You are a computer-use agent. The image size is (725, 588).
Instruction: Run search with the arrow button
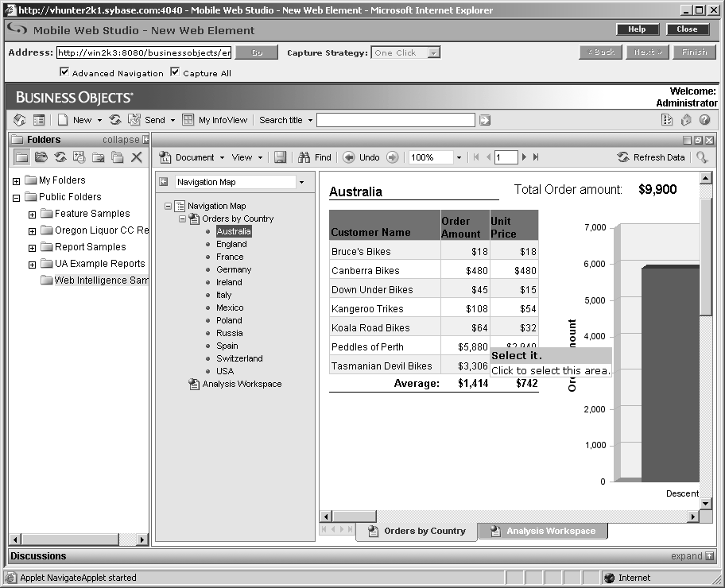click(x=485, y=120)
